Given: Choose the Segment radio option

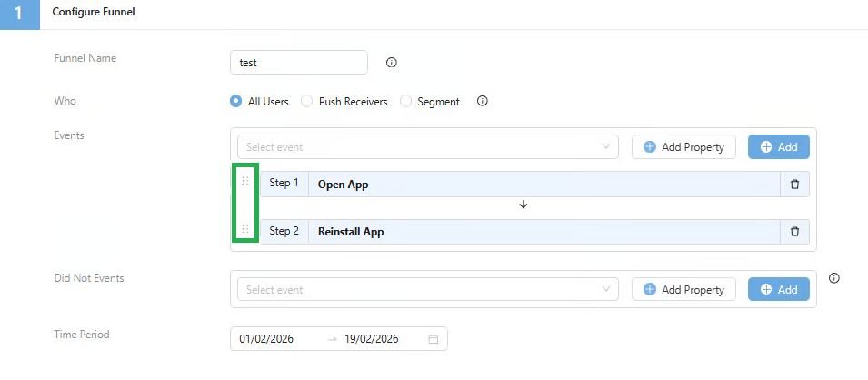Looking at the screenshot, I should 406,102.
